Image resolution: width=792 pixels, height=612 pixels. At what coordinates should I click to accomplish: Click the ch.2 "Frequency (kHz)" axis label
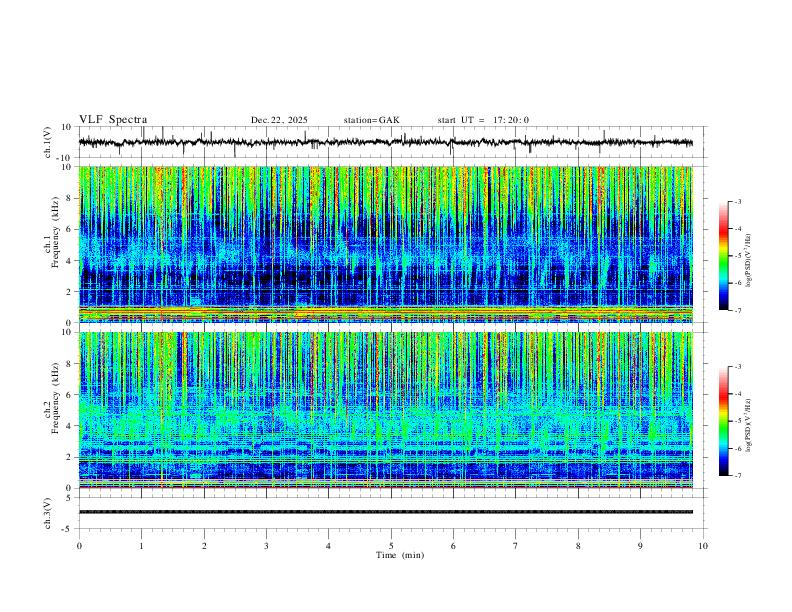tap(56, 398)
